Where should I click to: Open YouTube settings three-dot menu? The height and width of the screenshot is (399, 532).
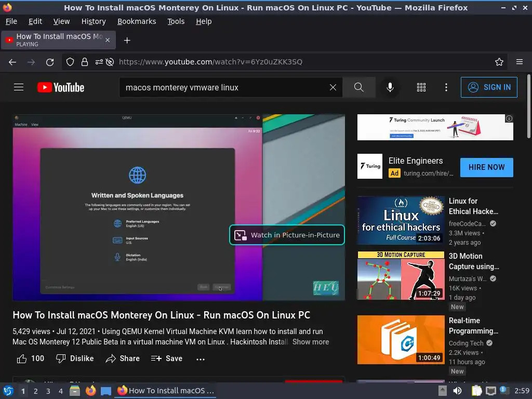[446, 87]
